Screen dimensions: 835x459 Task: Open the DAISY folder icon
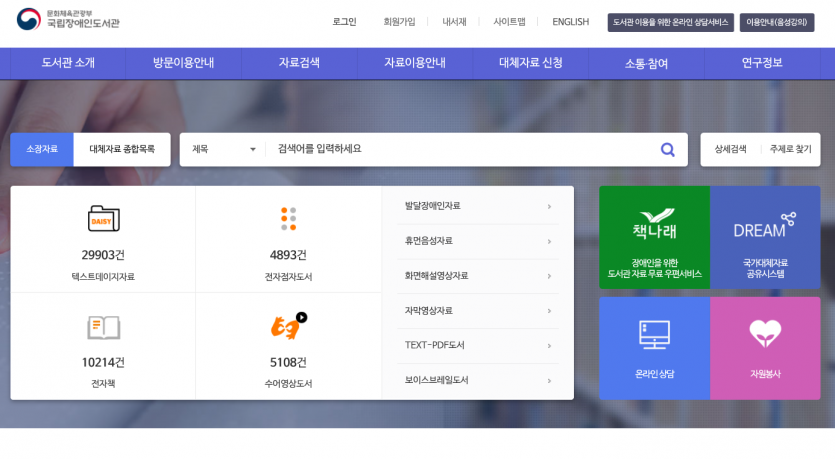point(103,218)
